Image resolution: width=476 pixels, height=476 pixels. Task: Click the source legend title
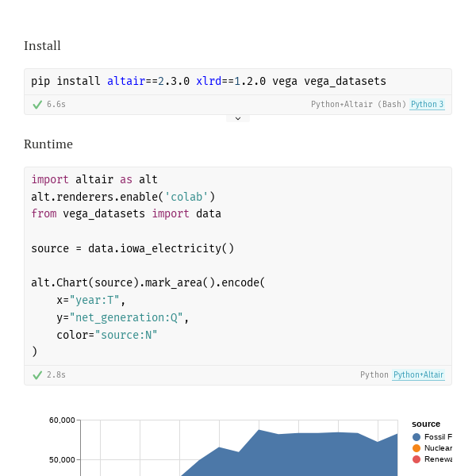click(426, 424)
